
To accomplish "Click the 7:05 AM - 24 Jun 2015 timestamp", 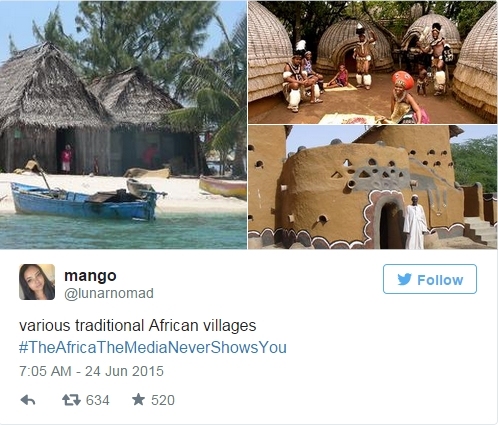I will [91, 371].
